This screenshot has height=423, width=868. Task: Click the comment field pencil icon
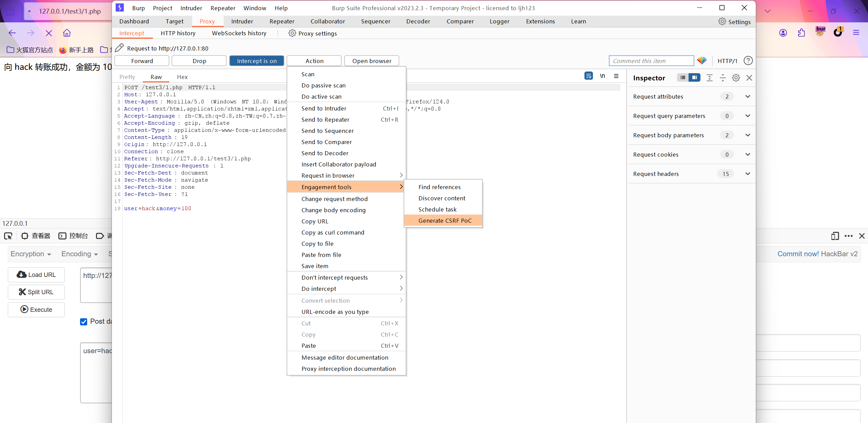click(120, 48)
